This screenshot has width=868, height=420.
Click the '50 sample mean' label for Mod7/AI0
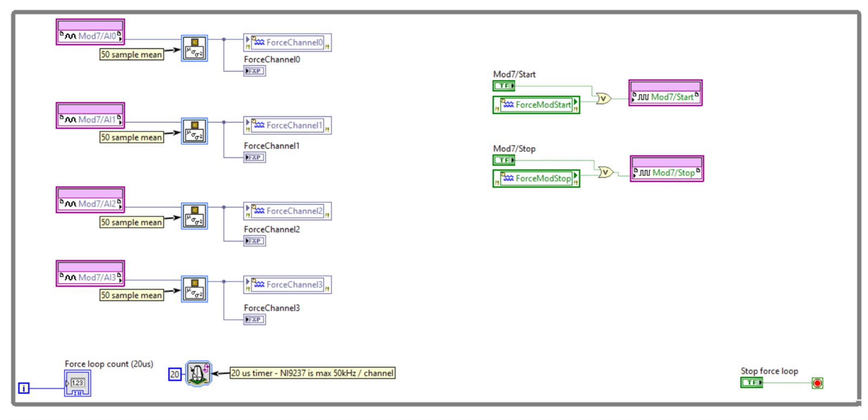click(131, 54)
